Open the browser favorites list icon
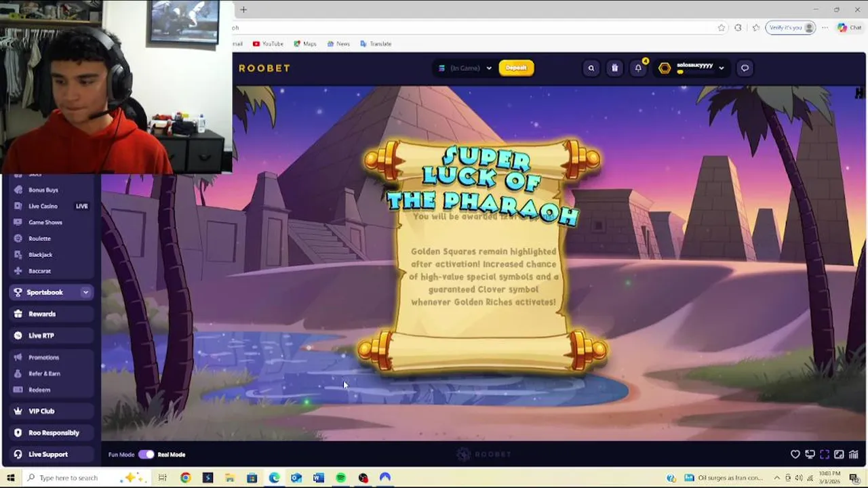The width and height of the screenshot is (868, 488). pos(755,28)
